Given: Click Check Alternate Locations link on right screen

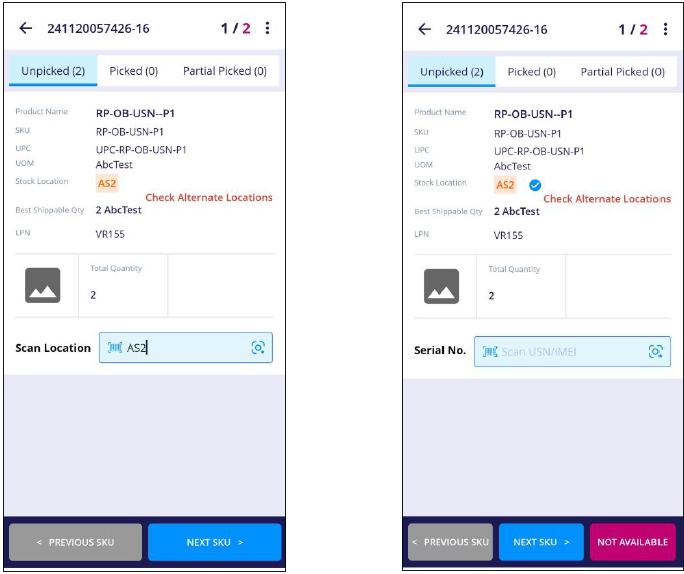Looking at the screenshot, I should point(607,198).
